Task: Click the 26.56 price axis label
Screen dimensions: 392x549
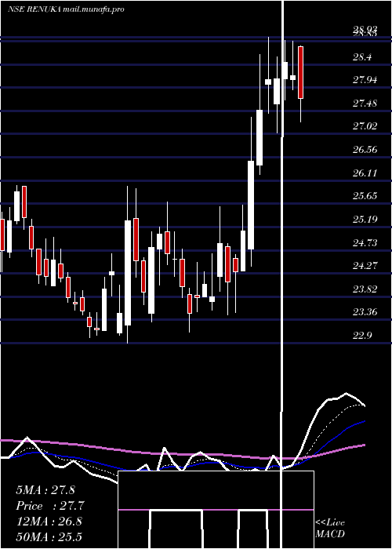Action: 365,150
